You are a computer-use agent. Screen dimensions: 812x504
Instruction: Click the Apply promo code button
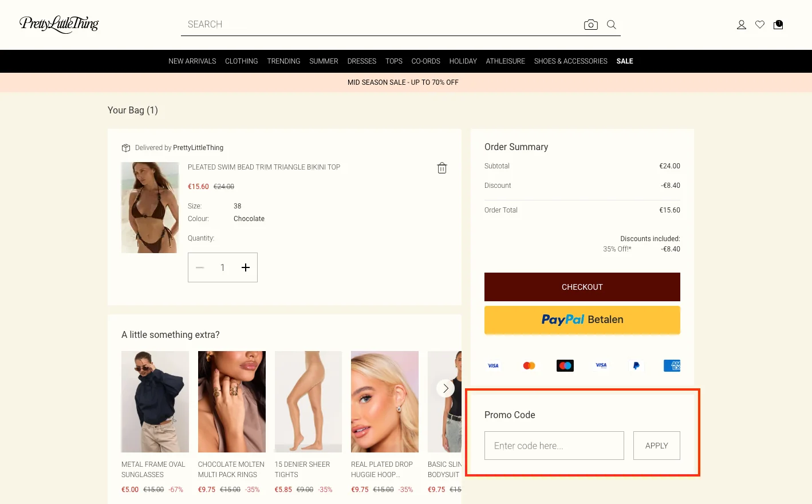[657, 446]
